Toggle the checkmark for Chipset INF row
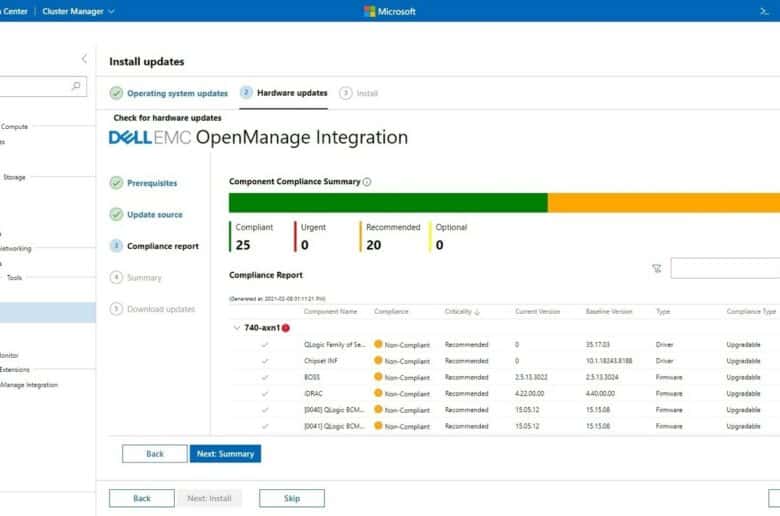This screenshot has height=516, width=780. coord(265,361)
